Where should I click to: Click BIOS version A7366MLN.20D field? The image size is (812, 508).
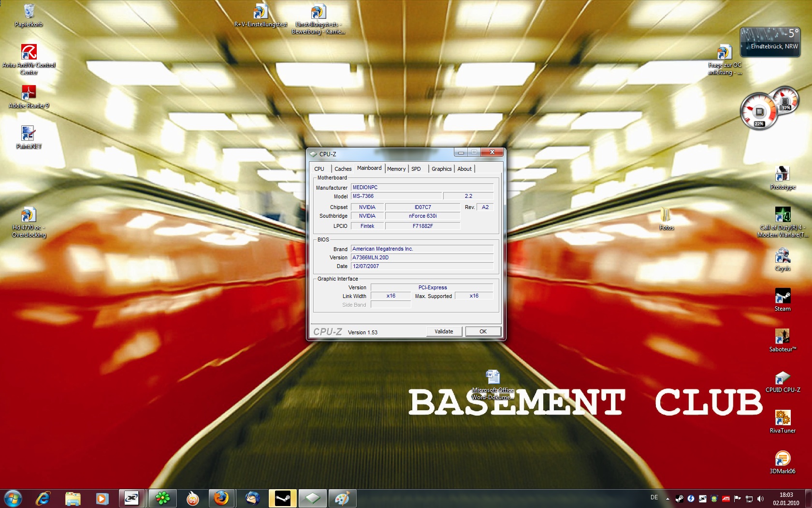[422, 257]
